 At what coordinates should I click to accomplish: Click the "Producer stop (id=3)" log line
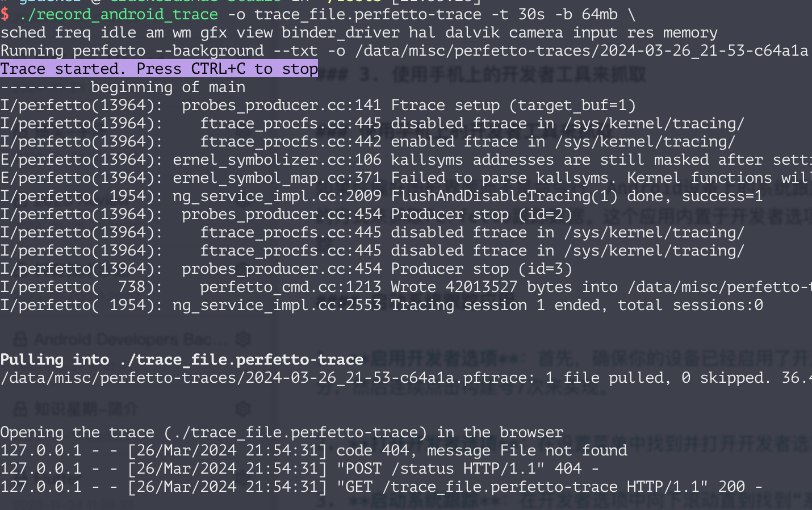482,269
